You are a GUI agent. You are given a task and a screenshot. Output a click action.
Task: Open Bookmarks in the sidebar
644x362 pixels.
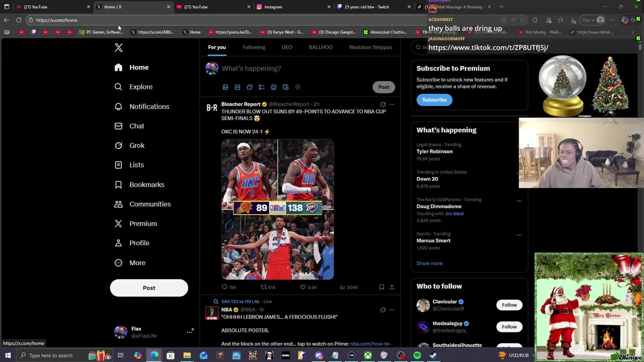139,185
